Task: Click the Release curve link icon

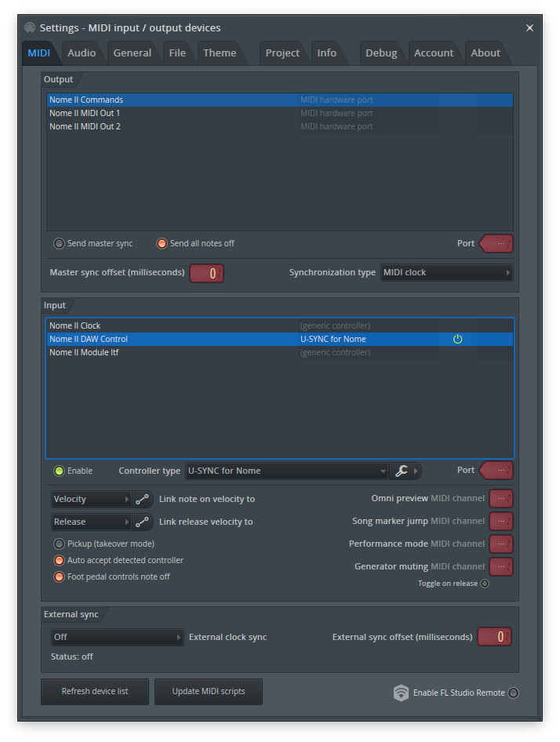Action: 142,522
